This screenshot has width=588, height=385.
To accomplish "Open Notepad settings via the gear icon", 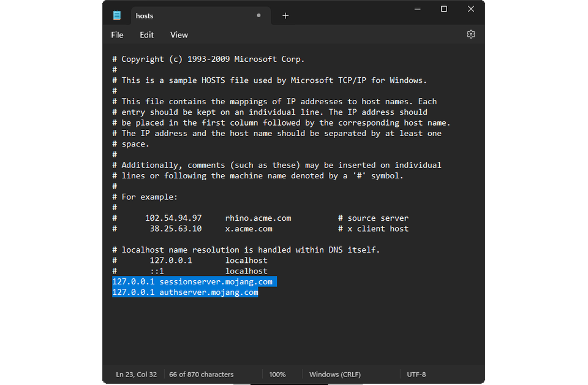I will 471,34.
